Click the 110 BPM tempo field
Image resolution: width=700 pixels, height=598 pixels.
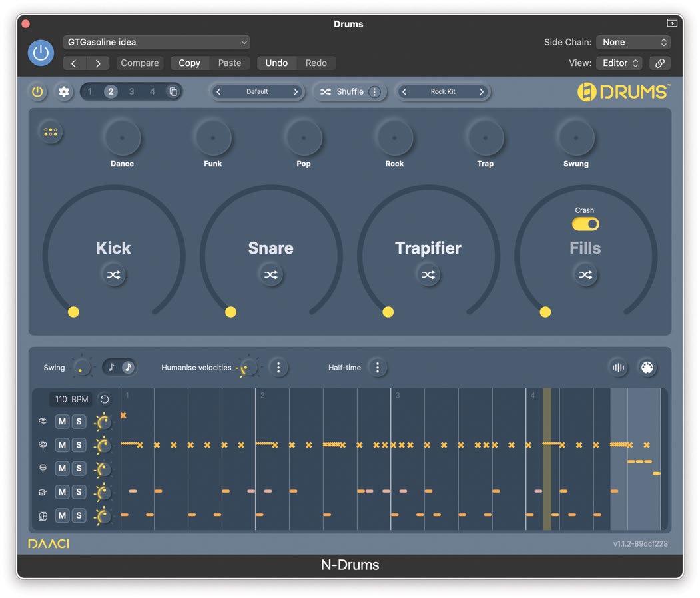coord(71,399)
